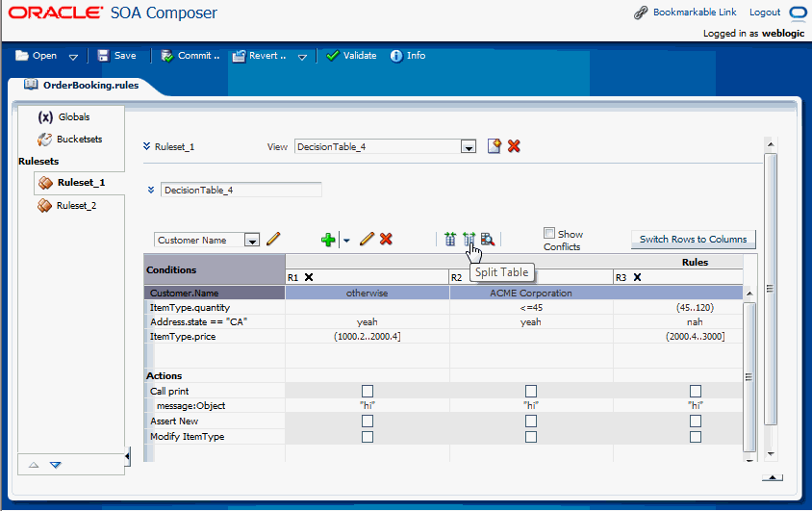The width and height of the screenshot is (812, 511).
Task: Expand the Customer Name dropdown
Action: (x=252, y=241)
